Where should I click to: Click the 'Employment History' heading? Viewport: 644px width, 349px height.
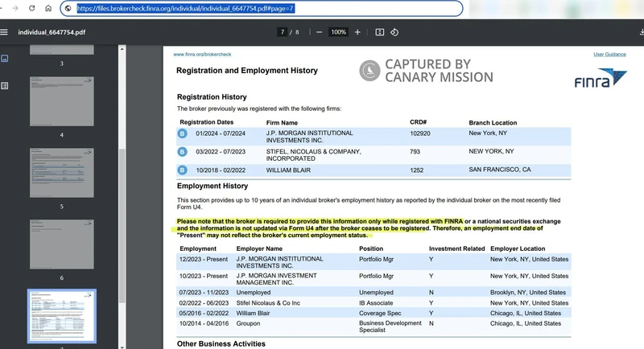coord(213,186)
